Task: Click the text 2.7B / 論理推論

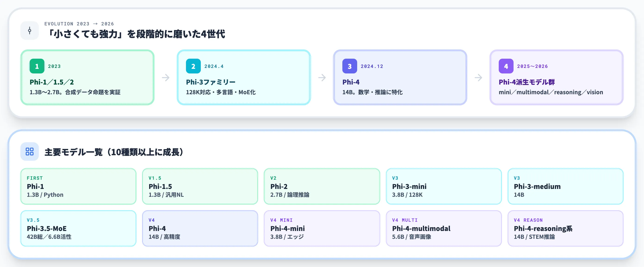Action: click(x=290, y=195)
